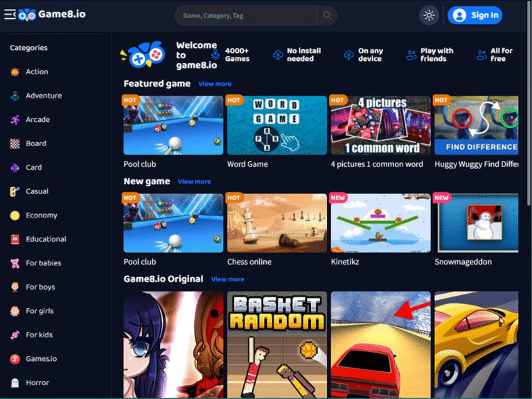Click the Adventure anchor icon
532x399 pixels.
[x=15, y=96]
